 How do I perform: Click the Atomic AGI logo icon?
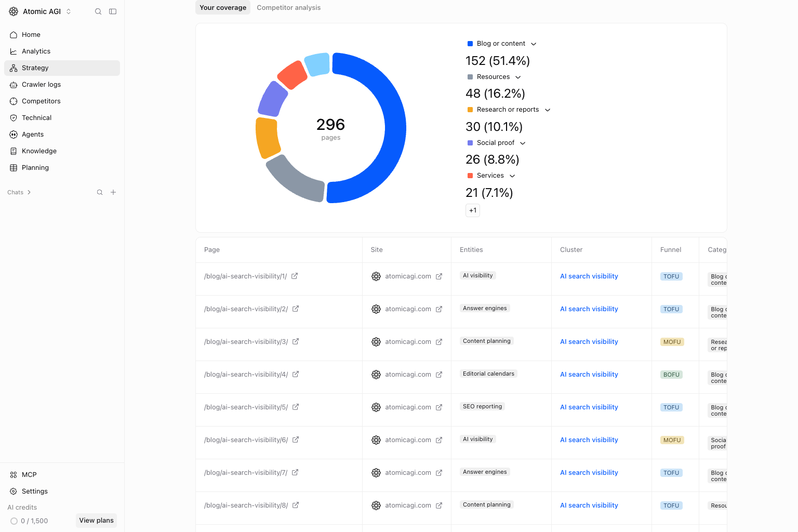tap(14, 11)
